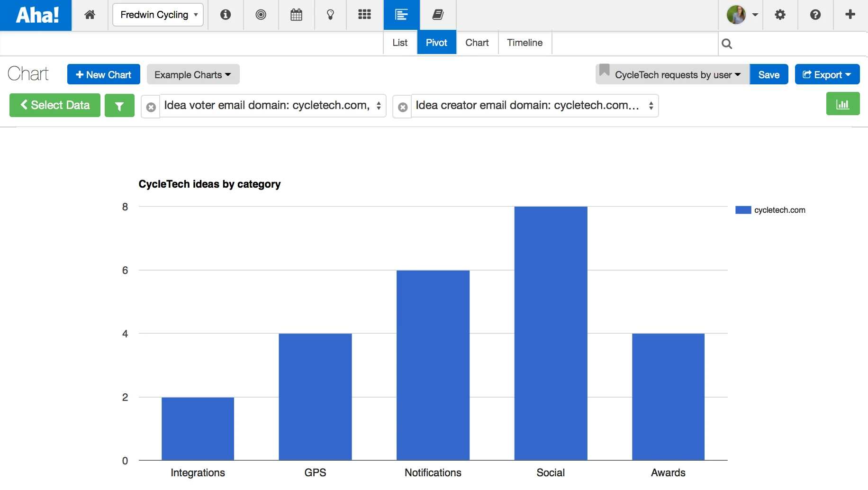Click the Notifications bar in chart
The width and height of the screenshot is (868, 490).
coord(433,365)
